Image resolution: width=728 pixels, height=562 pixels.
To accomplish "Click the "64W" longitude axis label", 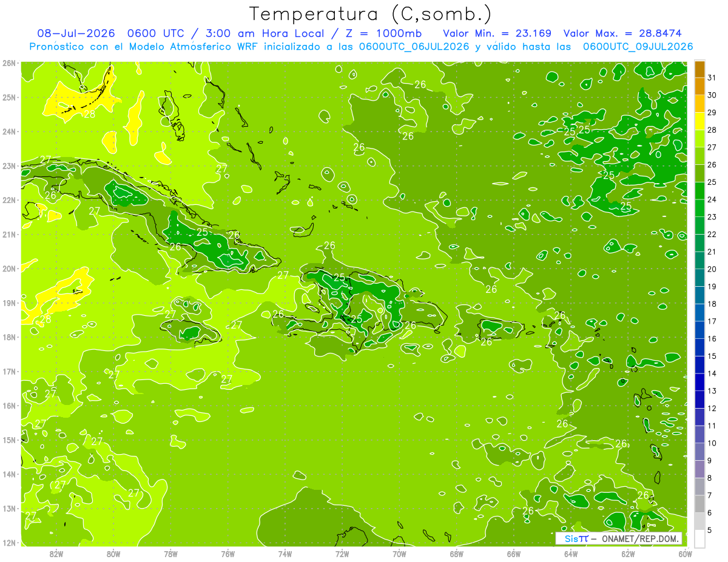I will [x=570, y=554].
